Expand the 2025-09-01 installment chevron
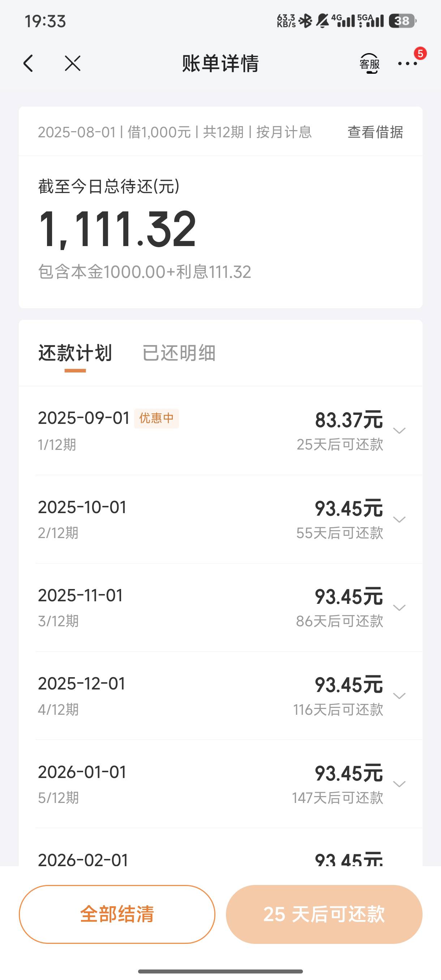 coord(399,431)
